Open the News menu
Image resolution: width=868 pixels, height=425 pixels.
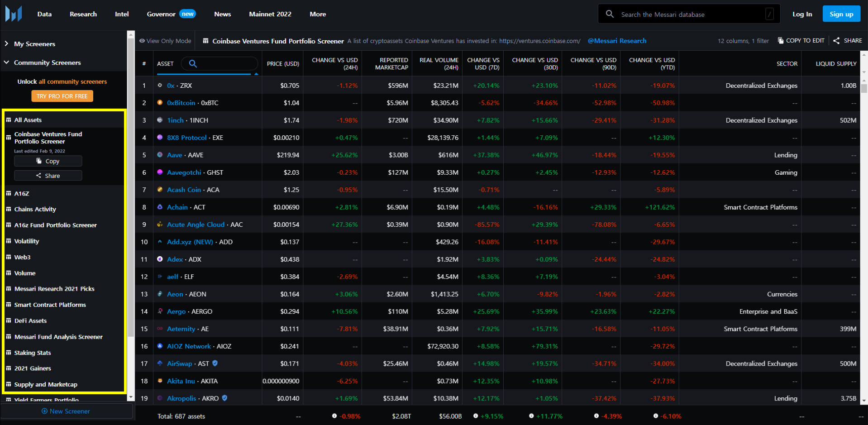coord(223,14)
